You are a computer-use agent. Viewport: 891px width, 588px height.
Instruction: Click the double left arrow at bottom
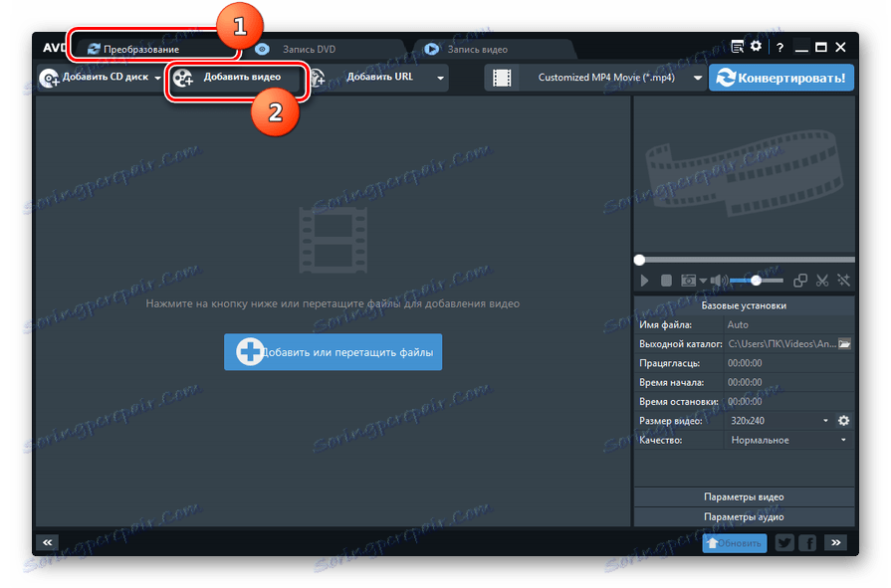(x=47, y=542)
